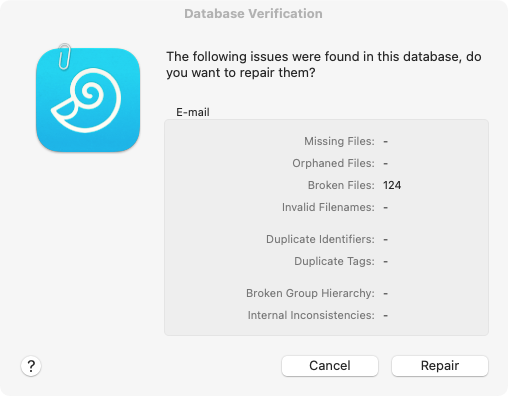Click the Broken Files label
This screenshot has height=396, width=508.
(x=341, y=185)
